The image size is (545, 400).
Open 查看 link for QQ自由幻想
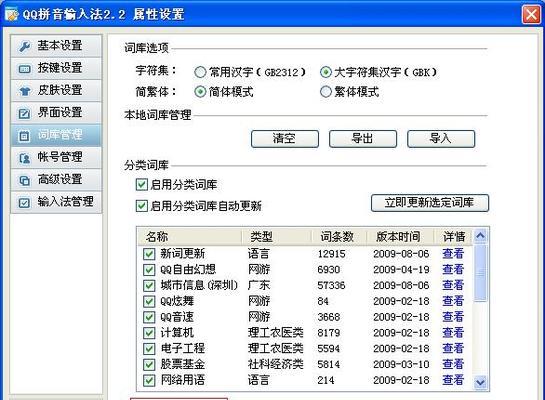tap(453, 270)
